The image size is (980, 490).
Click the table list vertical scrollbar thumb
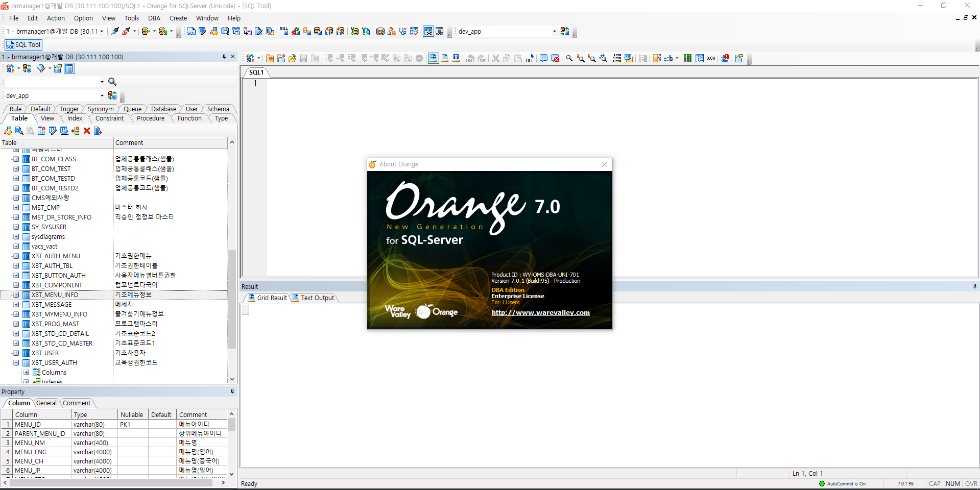coord(232,299)
